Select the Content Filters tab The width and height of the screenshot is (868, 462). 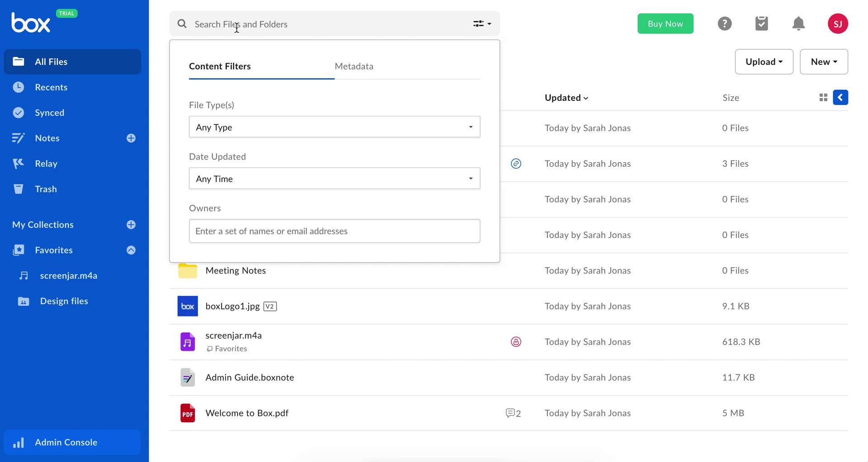[x=262, y=66]
